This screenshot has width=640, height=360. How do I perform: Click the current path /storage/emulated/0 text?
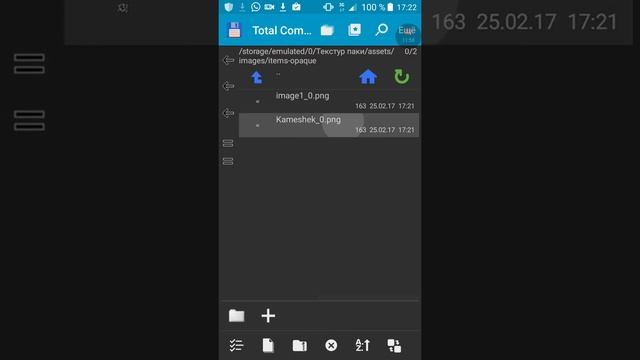[x=316, y=56]
